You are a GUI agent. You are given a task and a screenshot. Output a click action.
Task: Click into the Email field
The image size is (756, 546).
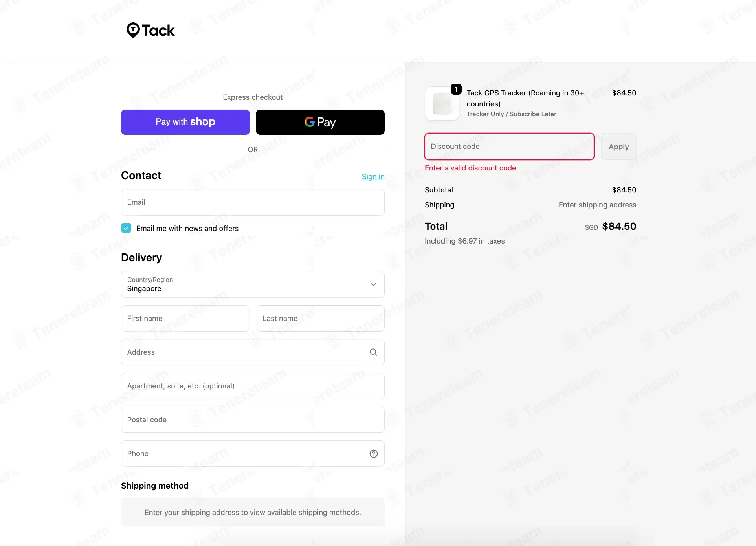coord(253,202)
